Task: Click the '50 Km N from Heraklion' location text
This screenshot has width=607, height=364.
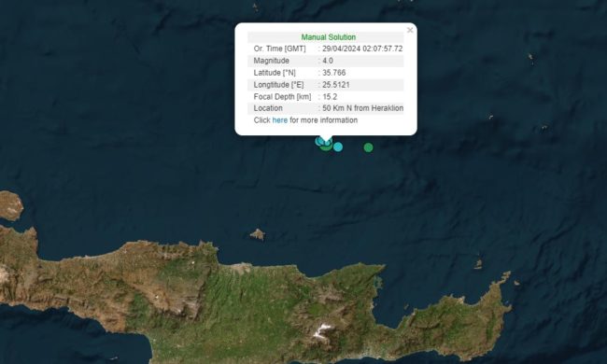Action: pos(362,108)
